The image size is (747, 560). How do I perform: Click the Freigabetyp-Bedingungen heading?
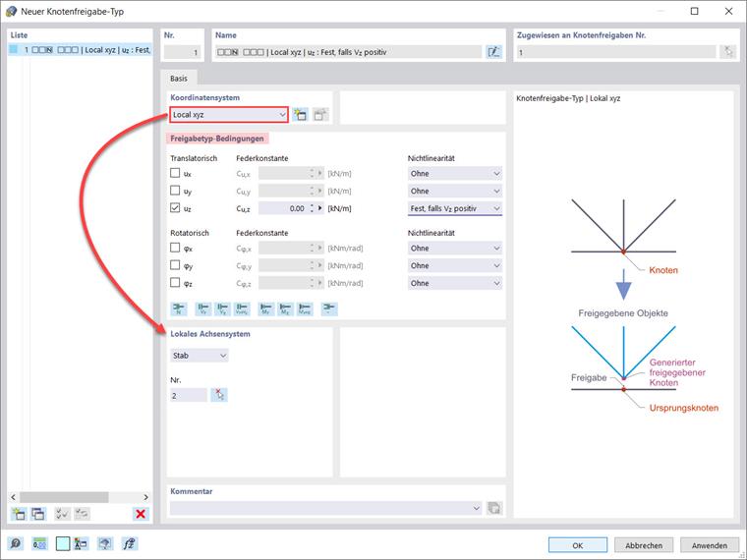point(217,139)
